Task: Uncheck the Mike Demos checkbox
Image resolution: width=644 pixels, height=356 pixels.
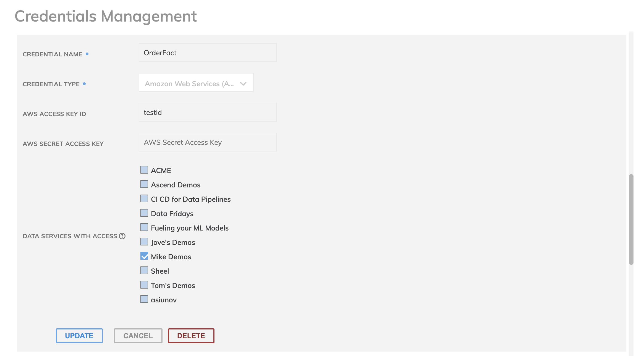Action: pyautogui.click(x=144, y=256)
